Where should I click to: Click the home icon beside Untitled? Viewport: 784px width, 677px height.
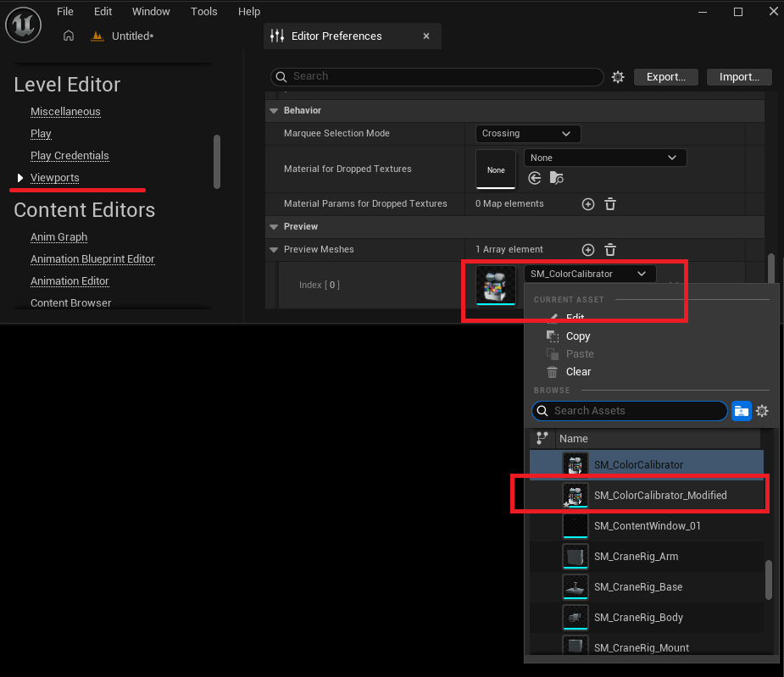click(69, 36)
